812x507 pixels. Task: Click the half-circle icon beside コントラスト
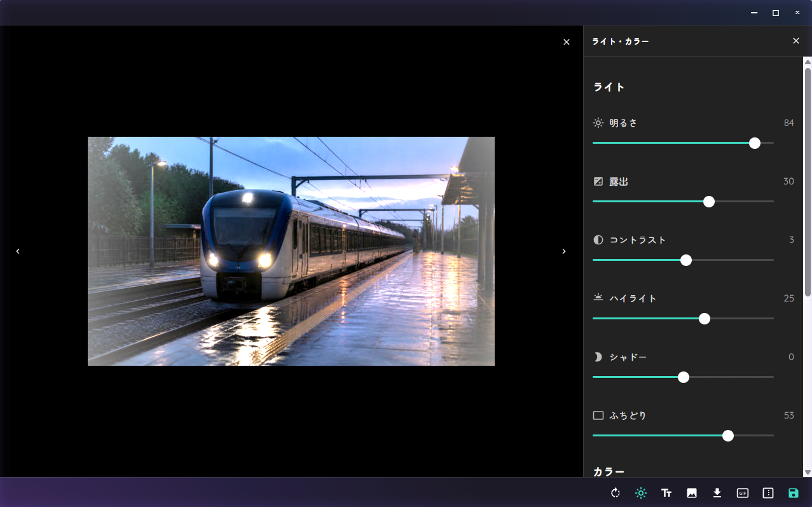598,240
